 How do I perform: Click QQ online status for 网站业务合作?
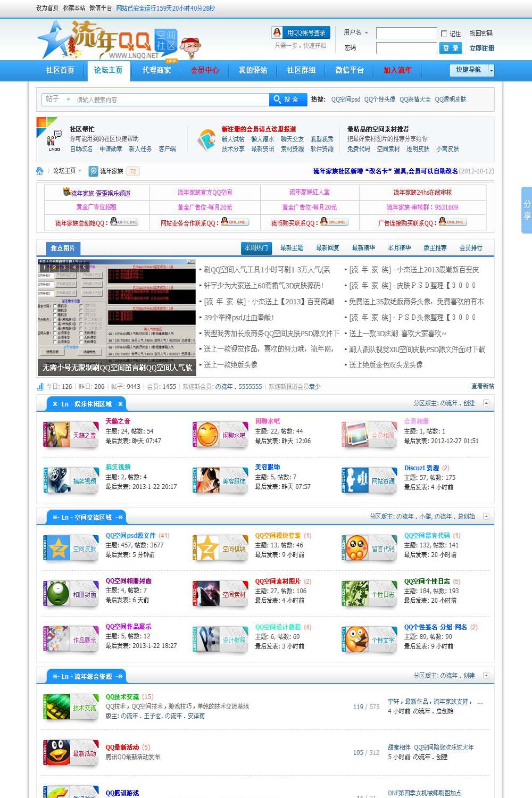tap(235, 222)
